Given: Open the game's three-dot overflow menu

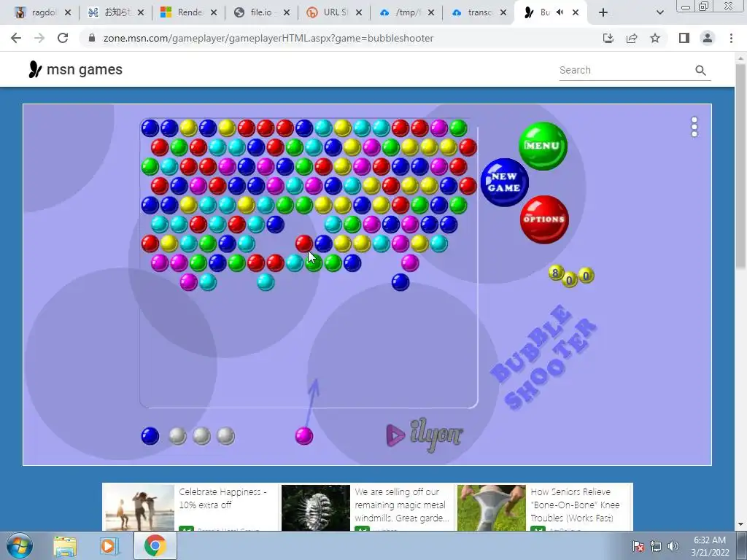Looking at the screenshot, I should coord(694,127).
